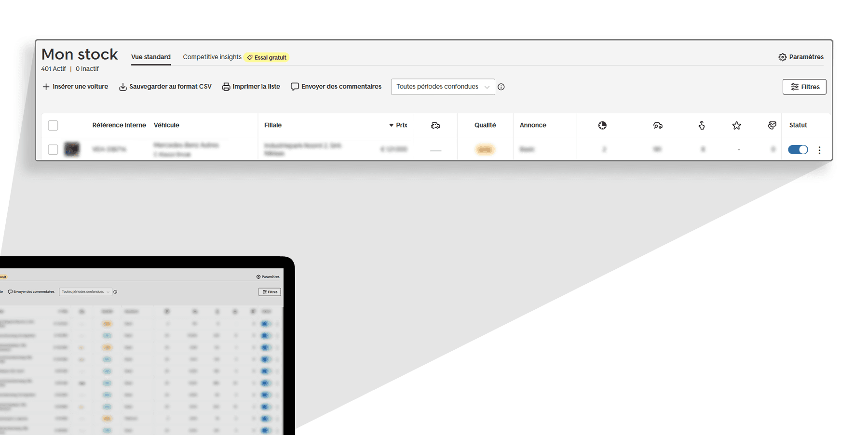
Task: Sort by Véhicule column header
Action: [x=166, y=125]
